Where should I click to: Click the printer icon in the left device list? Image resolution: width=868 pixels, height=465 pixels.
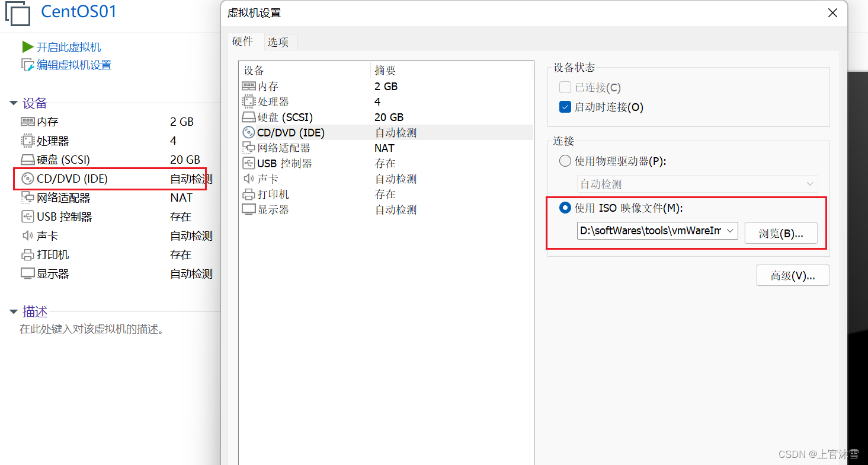coord(28,255)
